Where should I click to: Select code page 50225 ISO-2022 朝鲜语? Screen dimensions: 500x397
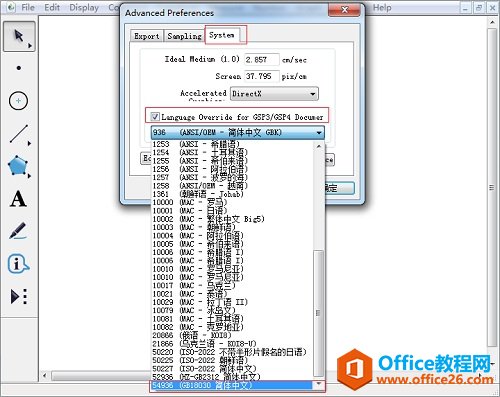click(x=232, y=360)
